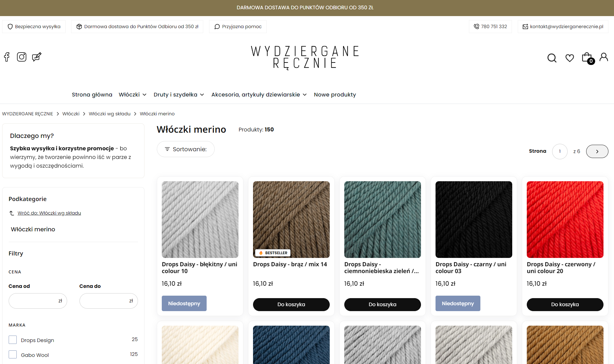
Task: Click the envelope icon by the contact email
Action: 525,27
